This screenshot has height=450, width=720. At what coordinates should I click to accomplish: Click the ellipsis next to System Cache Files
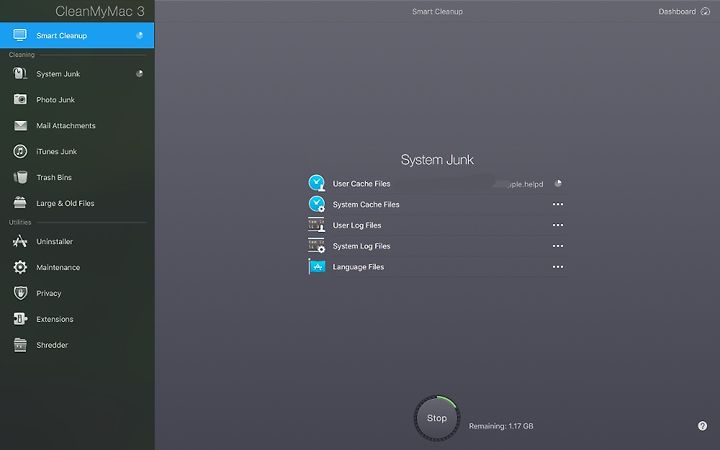[x=557, y=204]
